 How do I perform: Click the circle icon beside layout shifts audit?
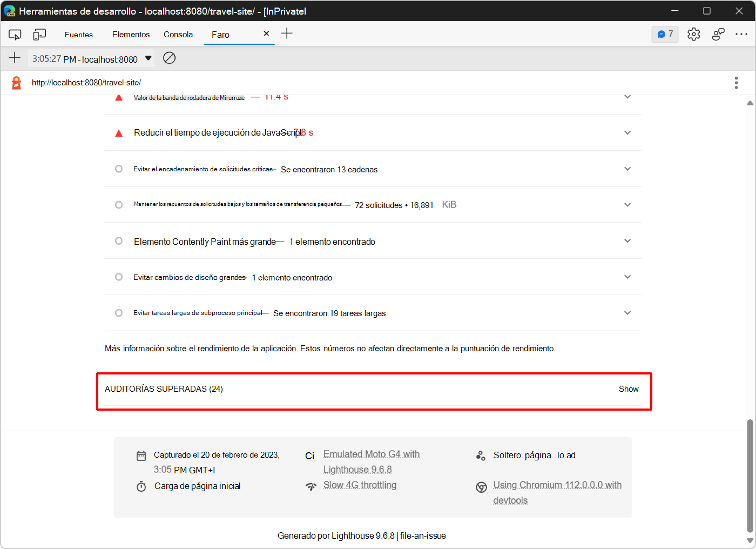119,277
